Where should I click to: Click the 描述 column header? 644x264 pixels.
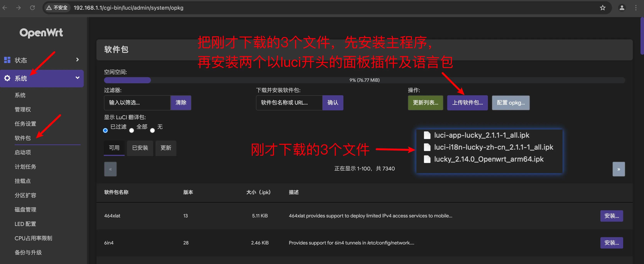coord(294,192)
